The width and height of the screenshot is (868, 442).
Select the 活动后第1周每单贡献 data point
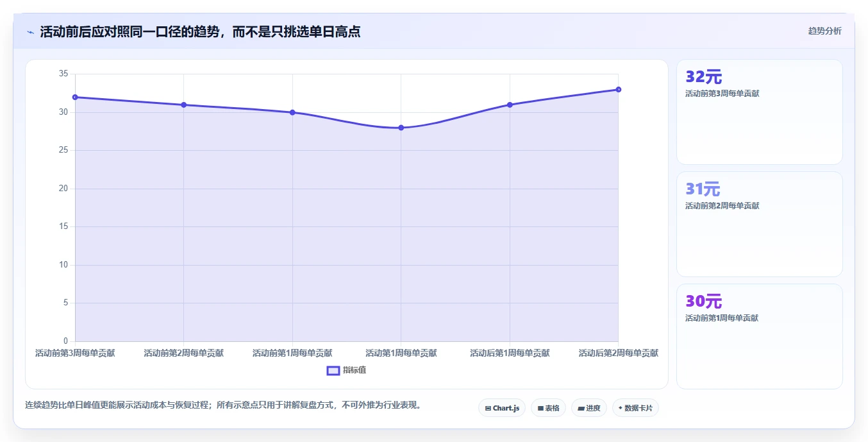[510, 105]
